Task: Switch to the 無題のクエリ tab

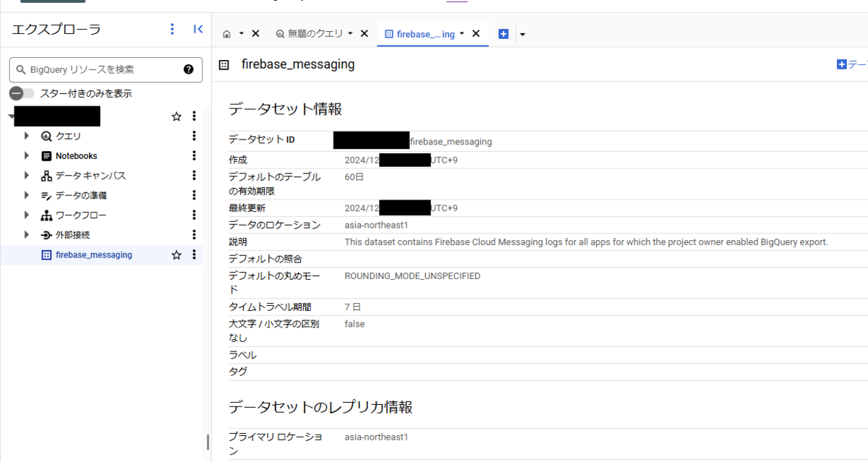Action: [316, 34]
